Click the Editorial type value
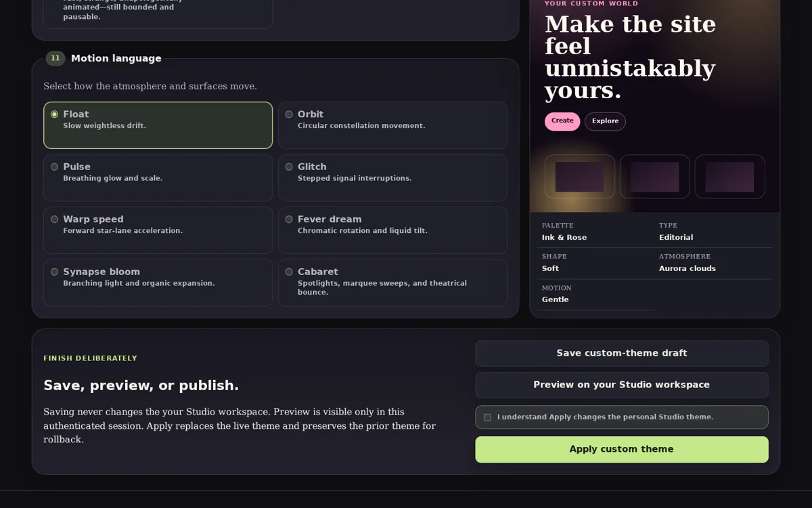Image resolution: width=812 pixels, height=508 pixels. click(x=676, y=238)
